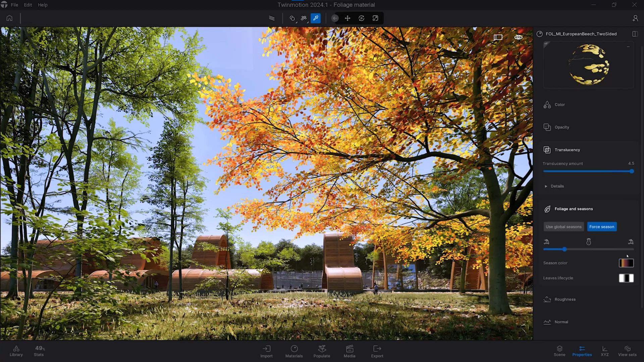
Task: Open the Import dock panel
Action: tap(266, 351)
